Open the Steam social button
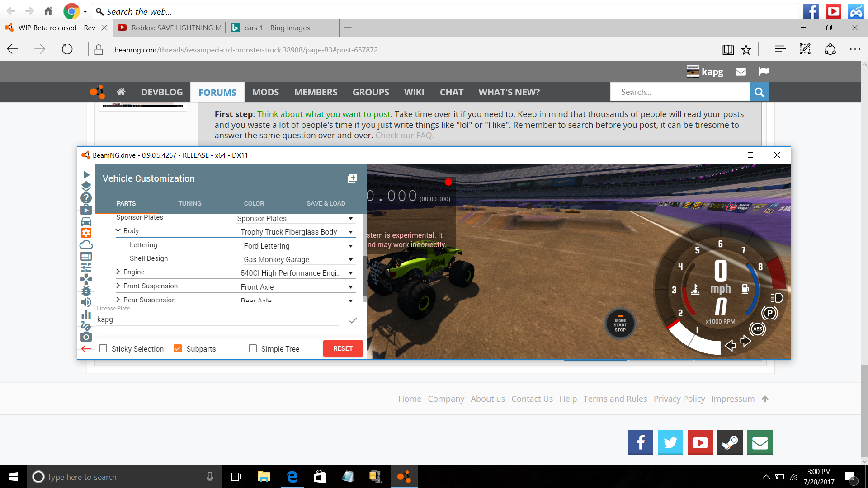The height and width of the screenshot is (488, 868). 730,443
